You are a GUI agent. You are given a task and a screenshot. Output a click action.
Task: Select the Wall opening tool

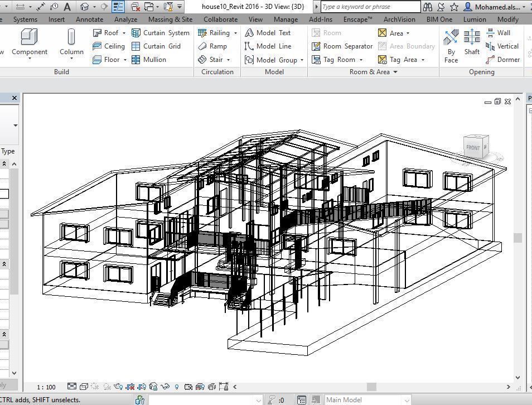498,33
